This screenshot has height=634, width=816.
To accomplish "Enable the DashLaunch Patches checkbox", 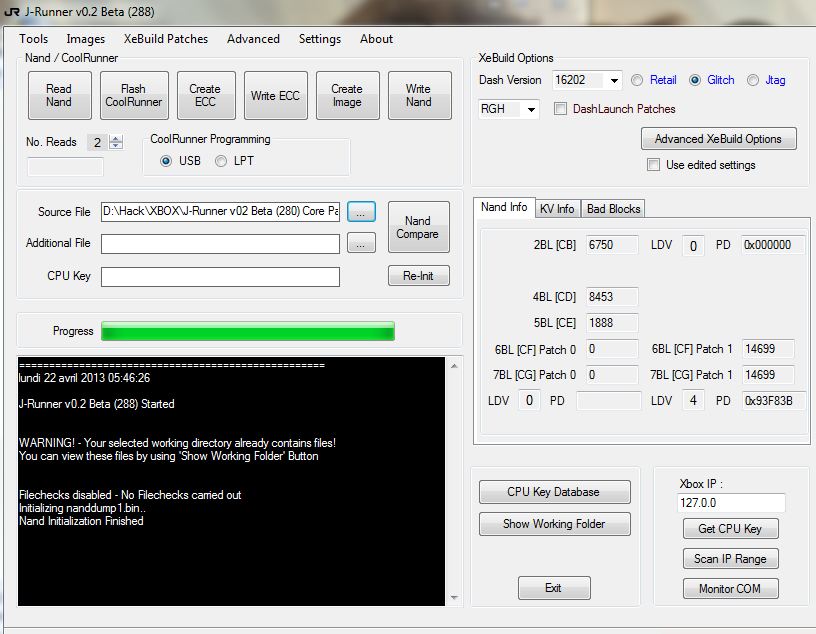I will pyautogui.click(x=561, y=109).
